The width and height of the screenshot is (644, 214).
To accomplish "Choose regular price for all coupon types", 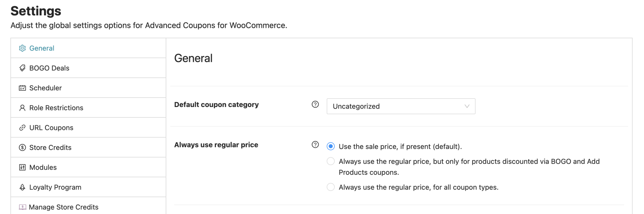I will (x=331, y=187).
